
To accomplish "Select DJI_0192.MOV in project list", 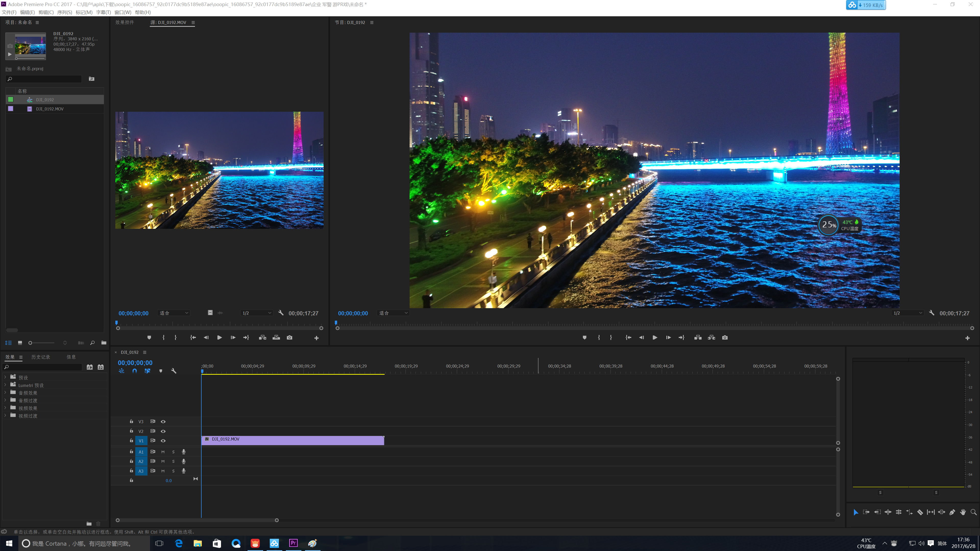I will tap(50, 109).
